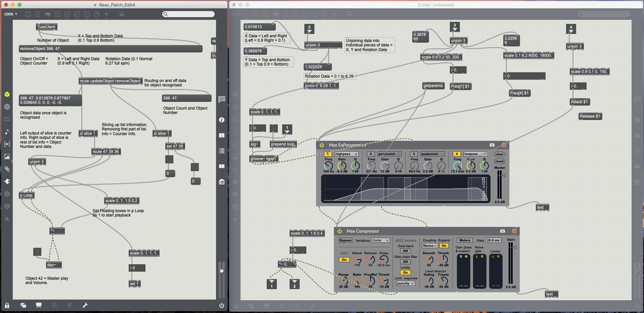Viewport: 644px width, 313px height.
Task: Click the clear button in EqParametric4
Action: [x=499, y=154]
